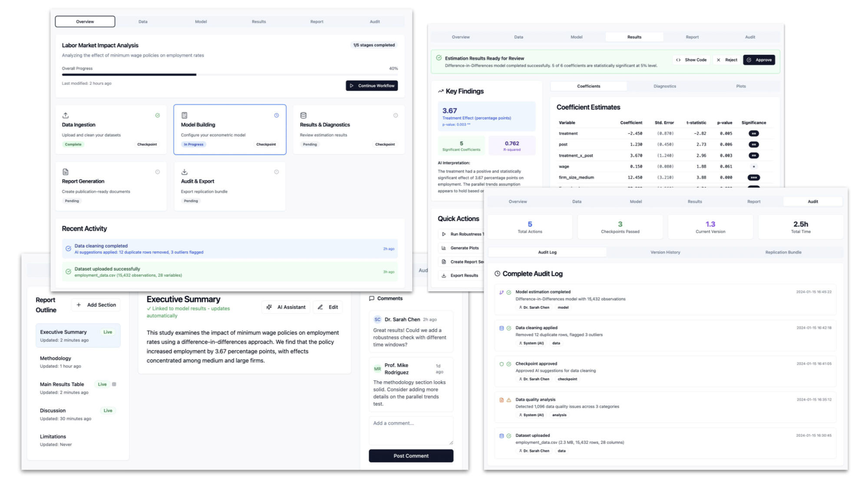
Task: Click the Results & Diagnostics database icon
Action: pos(304,115)
